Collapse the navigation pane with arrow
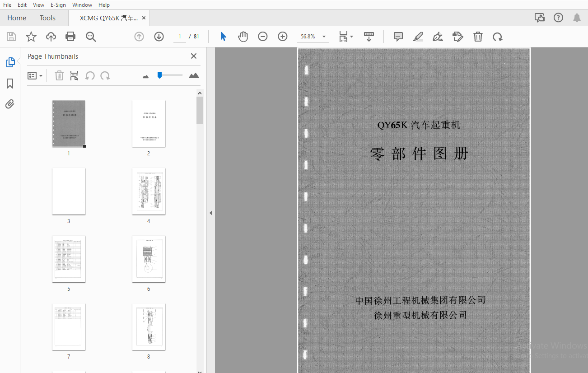 (210, 213)
